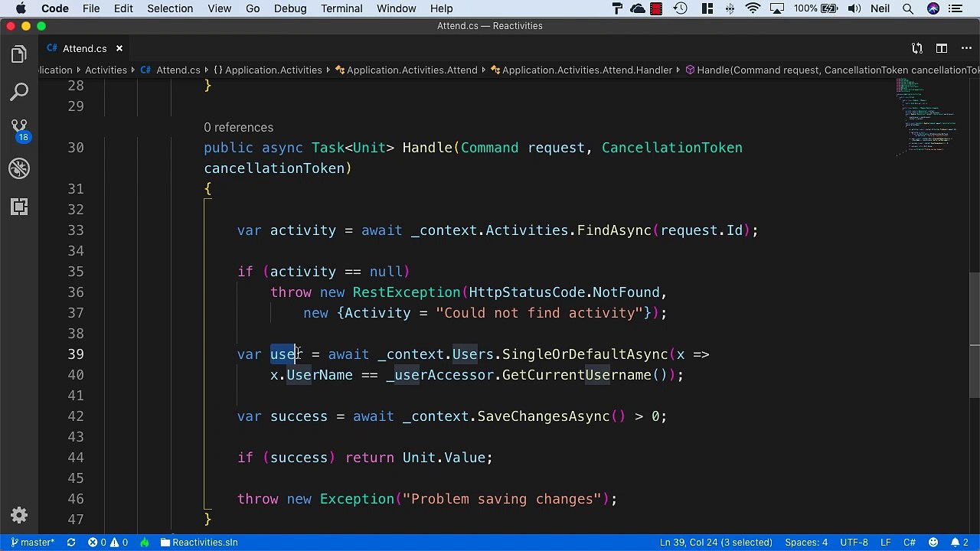Close the Attend.cs tab
The height and width of the screenshot is (551, 980).
click(x=119, y=48)
